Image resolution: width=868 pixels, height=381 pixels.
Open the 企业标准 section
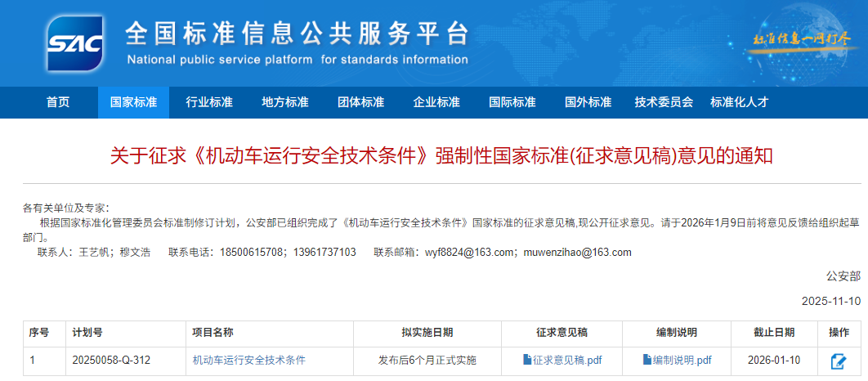click(436, 102)
